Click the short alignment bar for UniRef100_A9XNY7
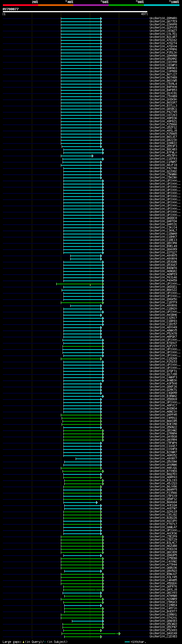Viewport: 182px width, 644px height. pos(89,459)
